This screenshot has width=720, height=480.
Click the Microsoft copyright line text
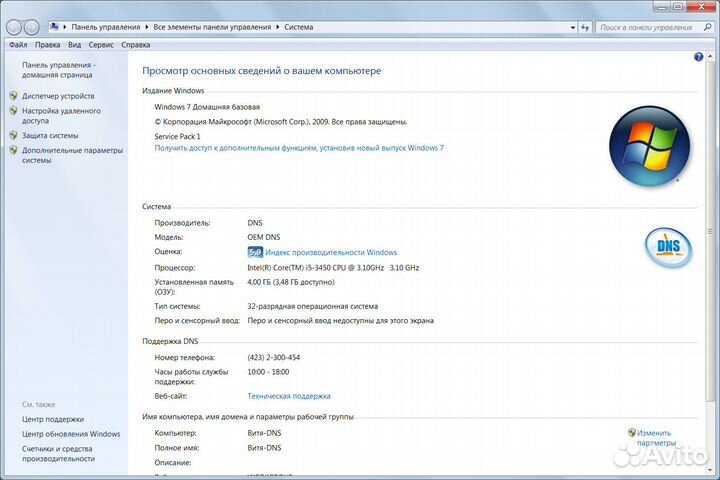(x=281, y=122)
